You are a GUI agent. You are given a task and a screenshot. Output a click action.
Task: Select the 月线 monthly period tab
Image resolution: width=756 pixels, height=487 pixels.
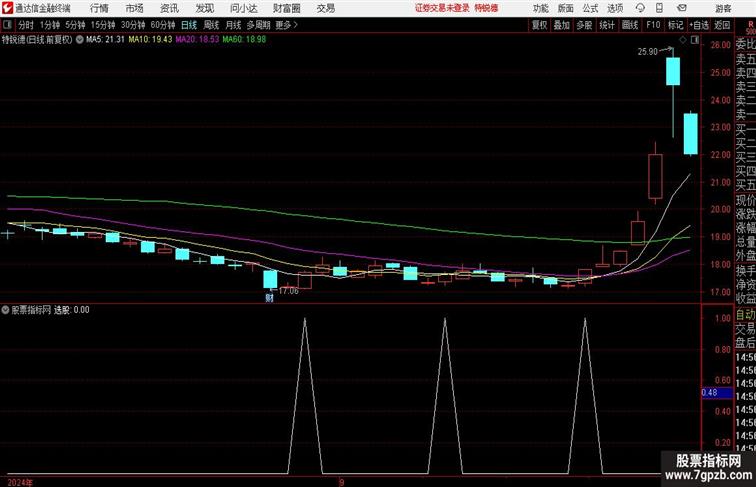pyautogui.click(x=233, y=25)
